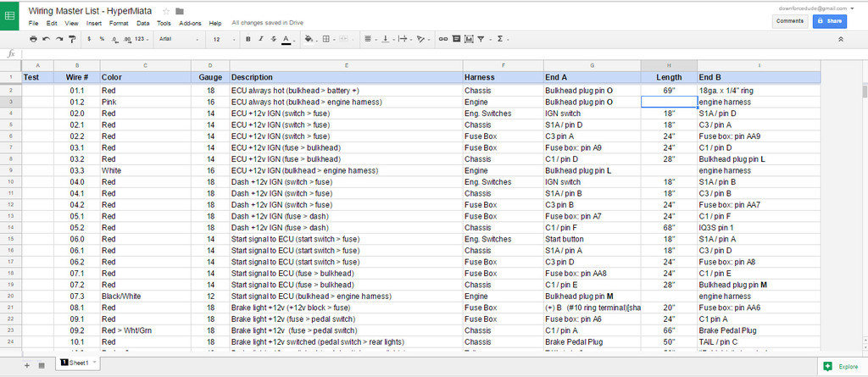Open the Edit menu

(52, 23)
